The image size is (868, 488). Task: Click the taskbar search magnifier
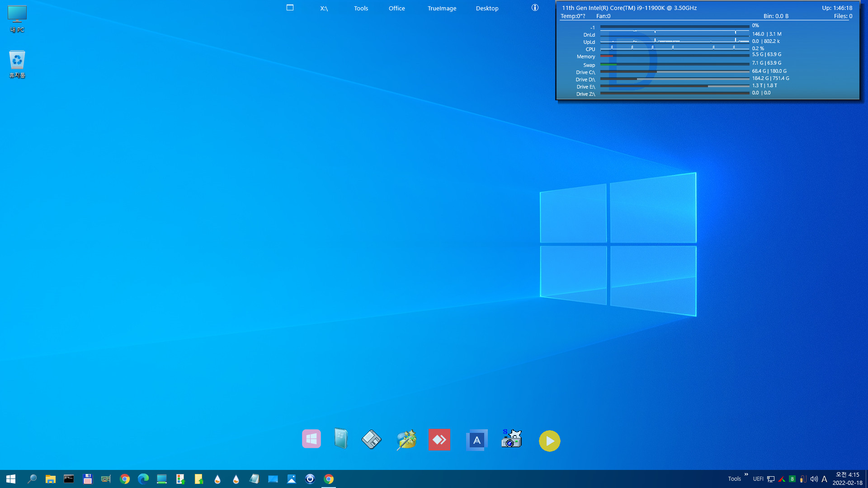tap(32, 479)
